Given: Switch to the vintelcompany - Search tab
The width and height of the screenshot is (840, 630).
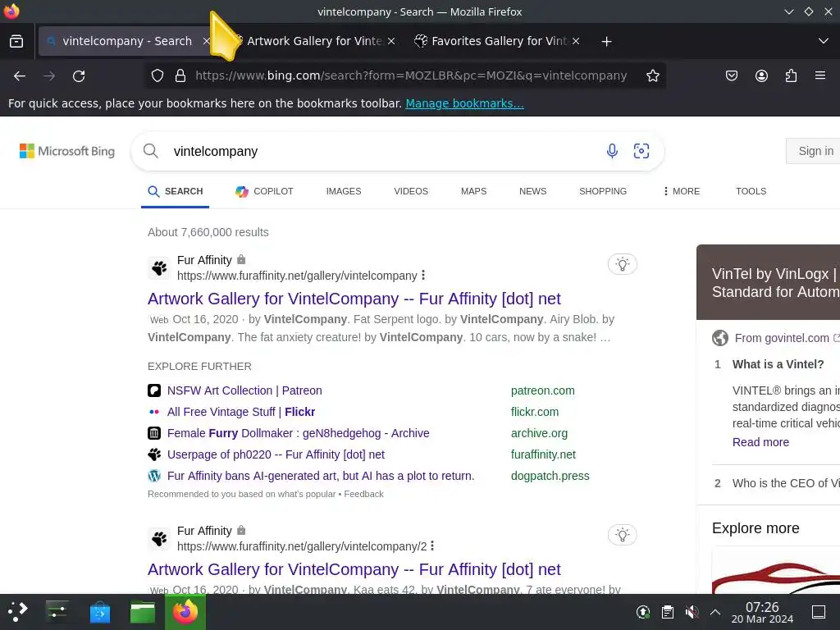Looking at the screenshot, I should click(x=127, y=41).
